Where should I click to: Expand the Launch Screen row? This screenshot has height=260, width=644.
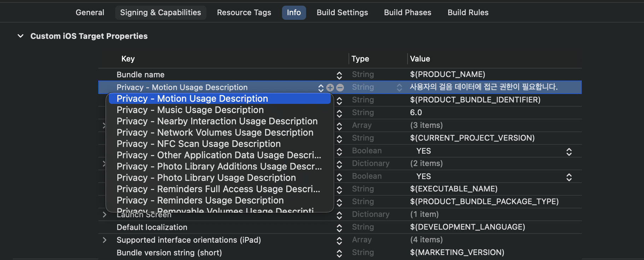point(104,215)
